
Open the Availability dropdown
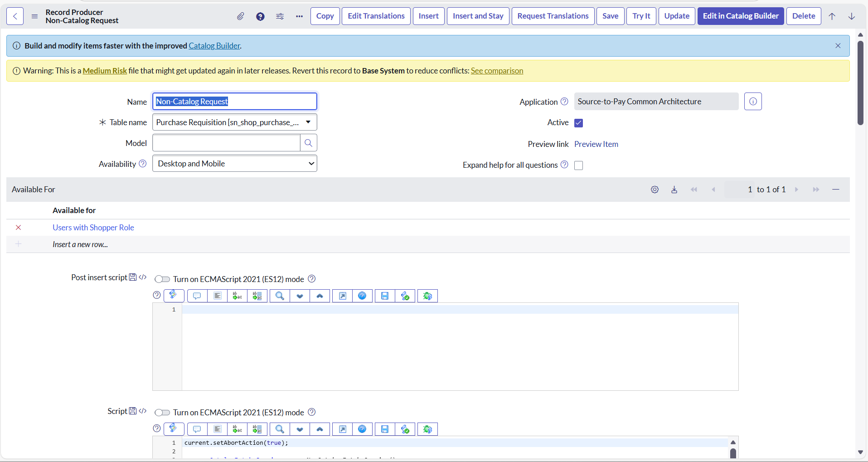(x=234, y=164)
